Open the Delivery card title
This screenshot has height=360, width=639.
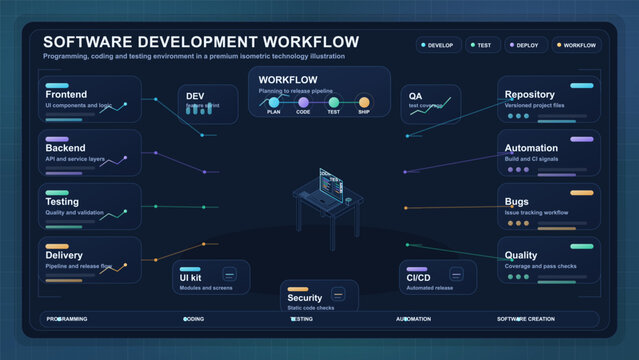64,255
